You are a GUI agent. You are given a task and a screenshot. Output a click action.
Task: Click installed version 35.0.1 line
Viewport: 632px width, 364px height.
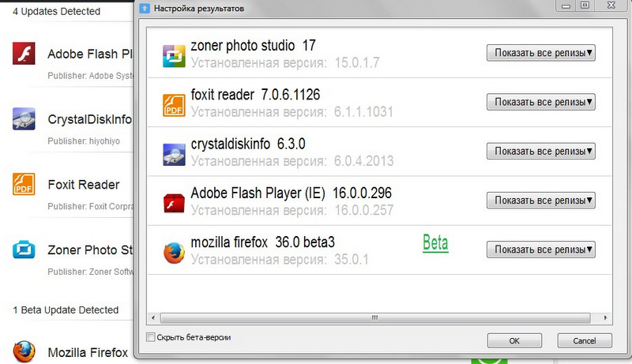(x=280, y=259)
